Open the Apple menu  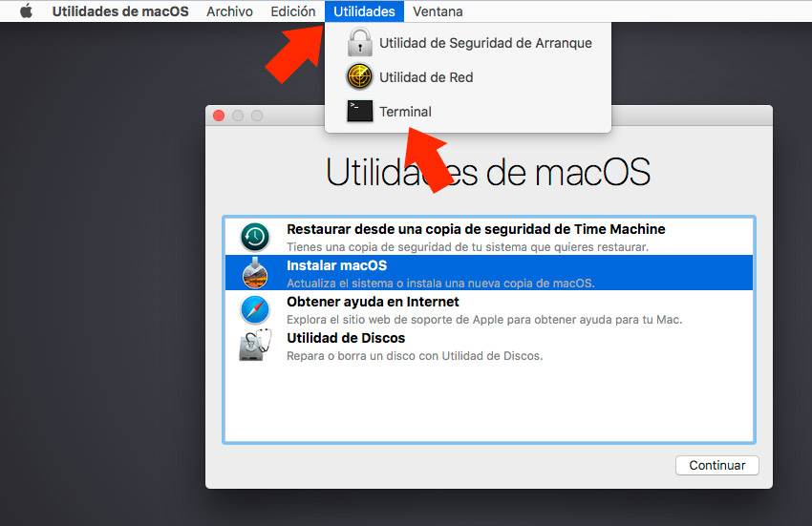click(27, 11)
